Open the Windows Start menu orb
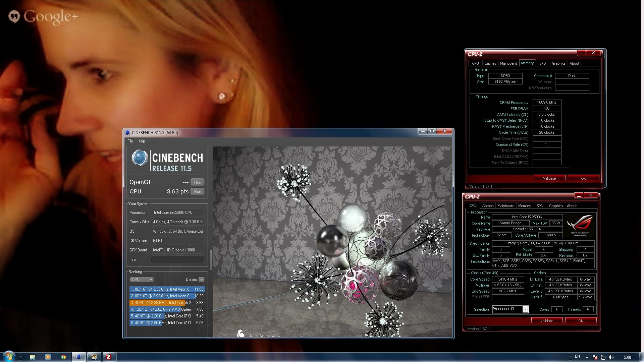The width and height of the screenshot is (644, 362). coord(9,356)
